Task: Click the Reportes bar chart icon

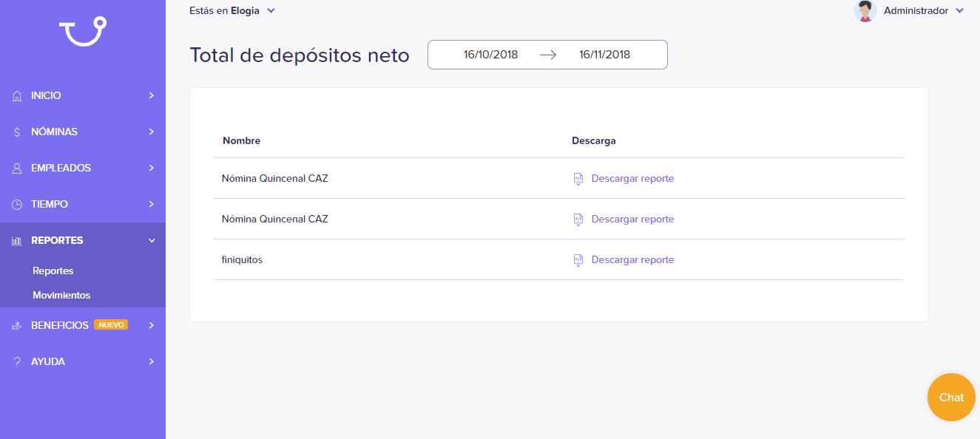Action: [x=17, y=241]
